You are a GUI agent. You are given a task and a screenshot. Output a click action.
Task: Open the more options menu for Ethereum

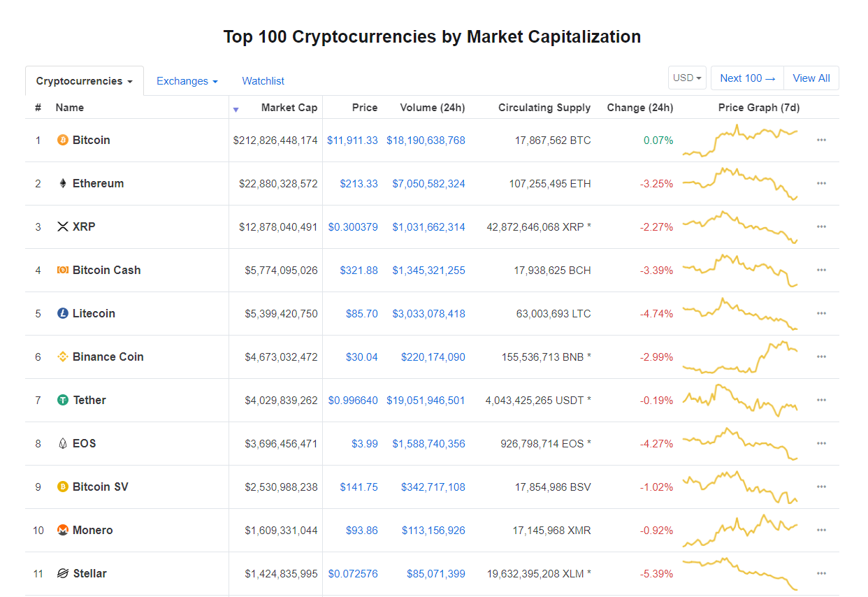821,183
